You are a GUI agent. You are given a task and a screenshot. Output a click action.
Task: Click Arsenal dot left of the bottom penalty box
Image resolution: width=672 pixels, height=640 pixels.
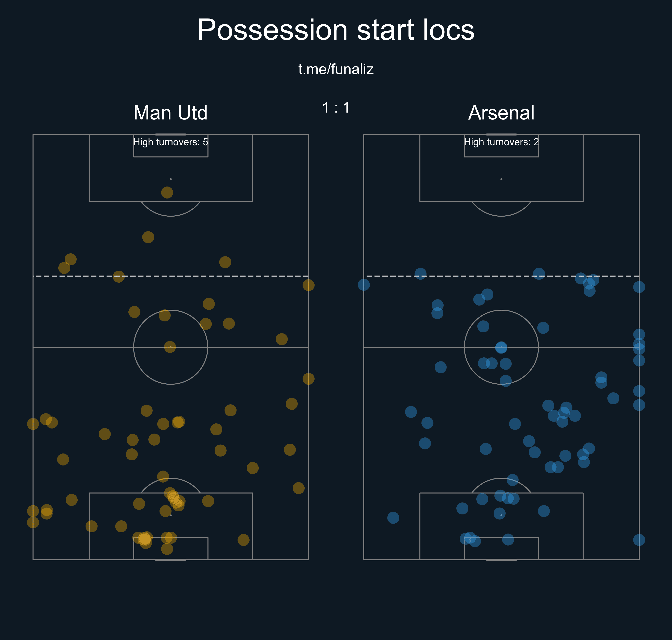coord(393,517)
